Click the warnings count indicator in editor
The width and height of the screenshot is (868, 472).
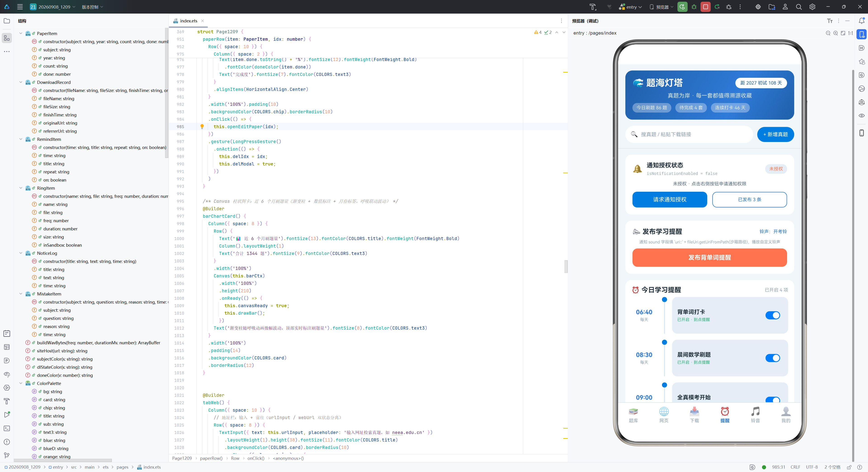(x=538, y=32)
